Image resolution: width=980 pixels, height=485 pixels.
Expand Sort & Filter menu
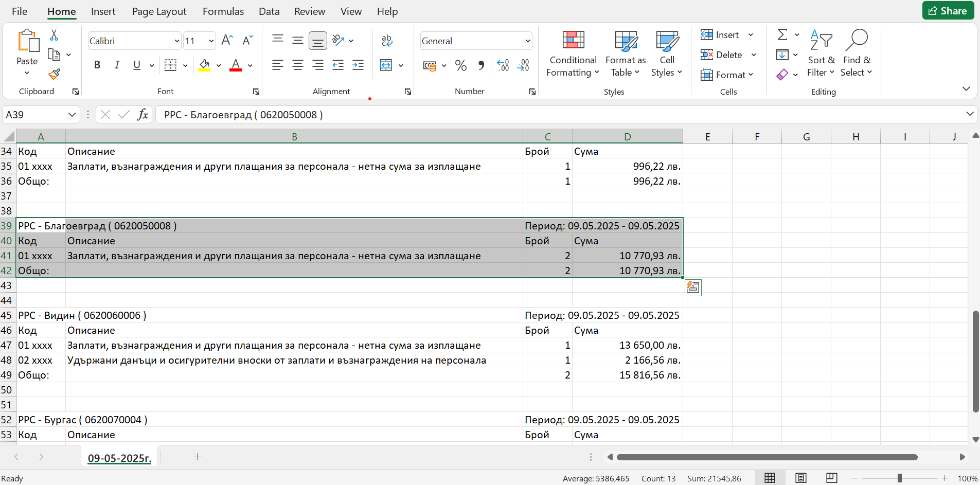coord(821,53)
